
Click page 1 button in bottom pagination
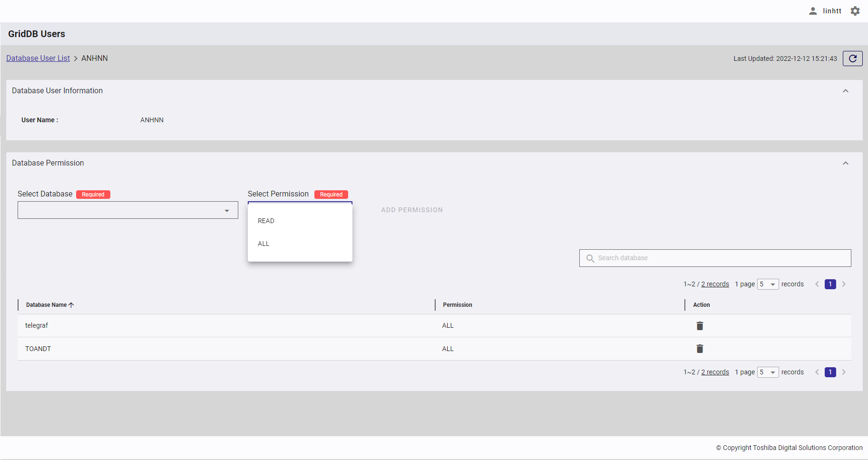click(x=830, y=372)
